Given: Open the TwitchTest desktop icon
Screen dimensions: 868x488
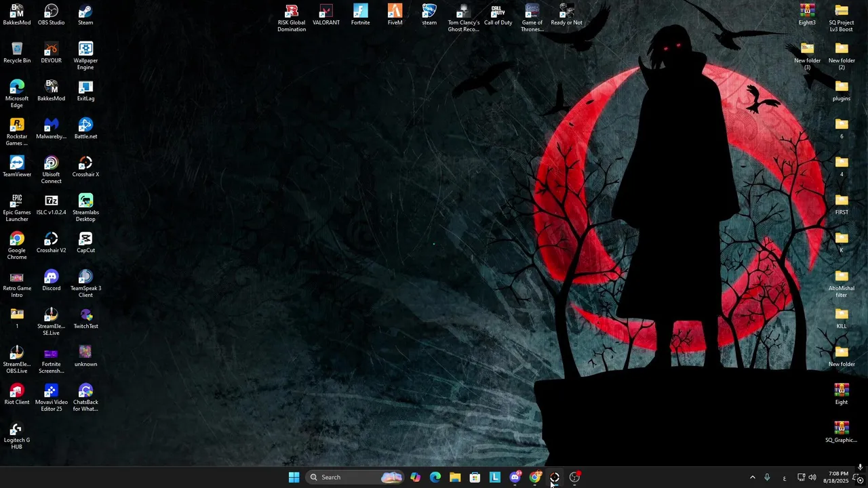Looking at the screenshot, I should pos(85,319).
